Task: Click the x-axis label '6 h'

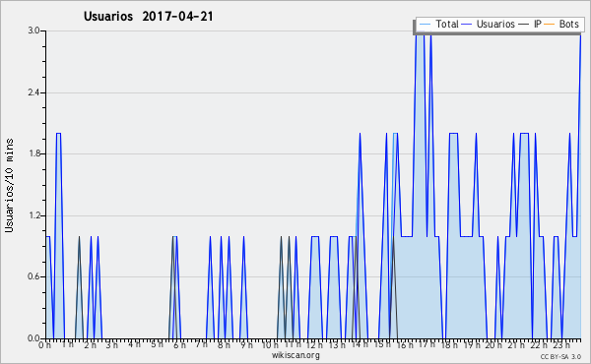Action: 179,344
